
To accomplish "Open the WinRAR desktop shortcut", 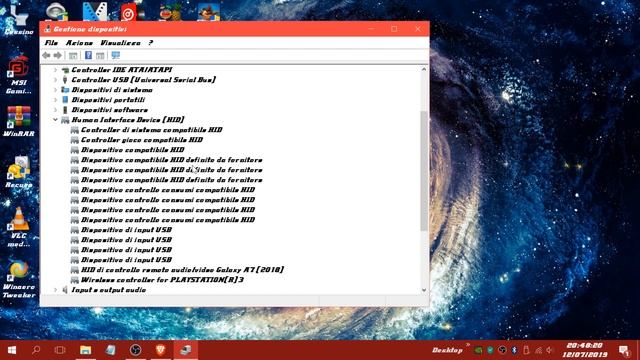I will coord(18,121).
